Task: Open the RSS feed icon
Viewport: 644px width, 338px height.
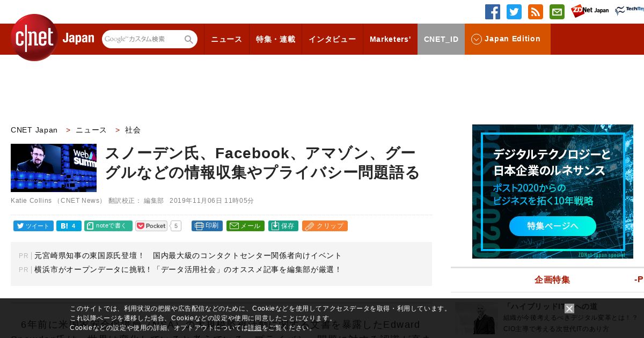Action: [536, 12]
